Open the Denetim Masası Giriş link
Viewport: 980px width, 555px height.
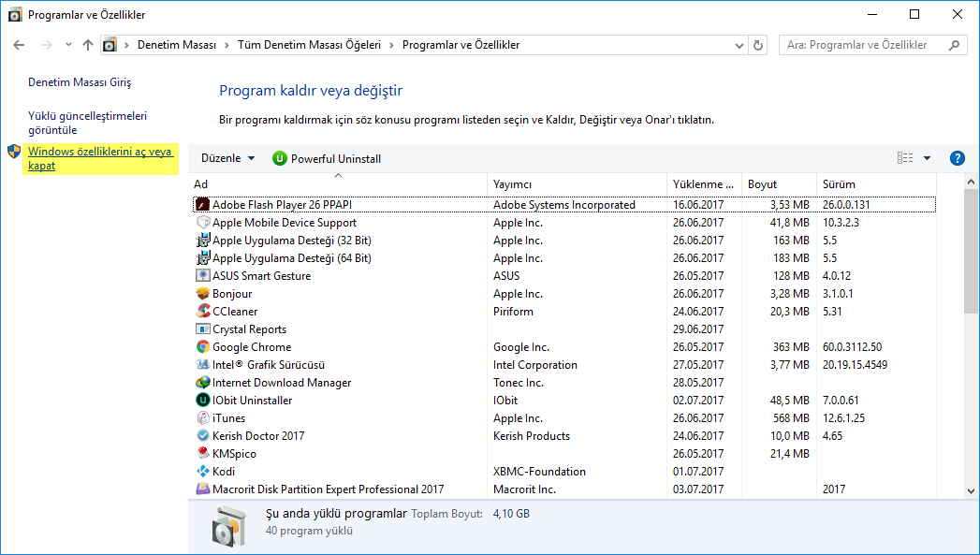tap(80, 81)
